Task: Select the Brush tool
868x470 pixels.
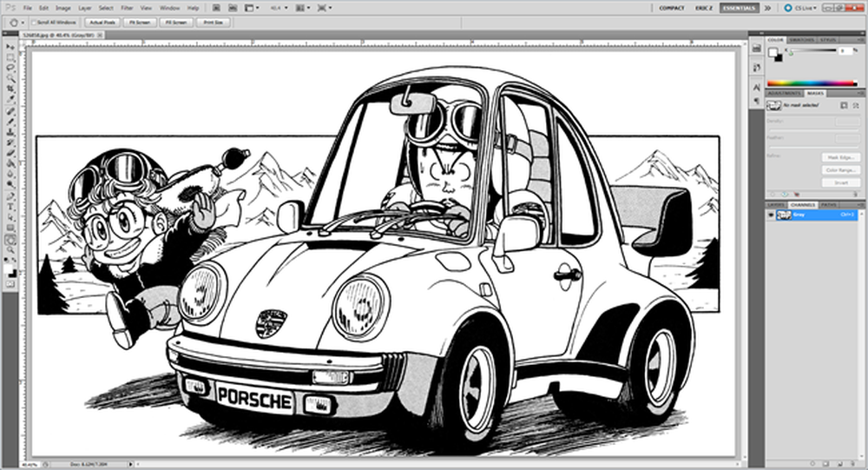Action: click(10, 122)
